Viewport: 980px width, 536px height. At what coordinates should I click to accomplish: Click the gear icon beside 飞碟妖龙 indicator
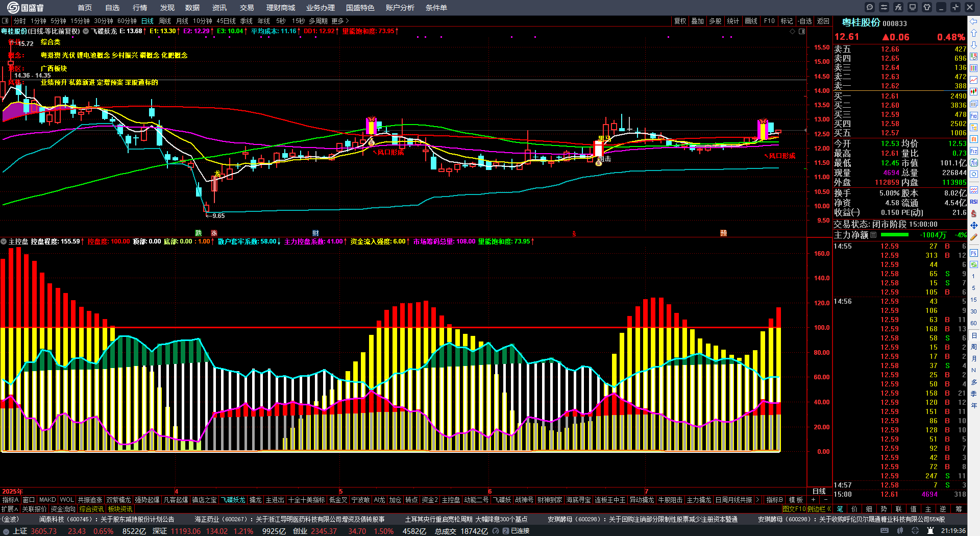(86, 31)
